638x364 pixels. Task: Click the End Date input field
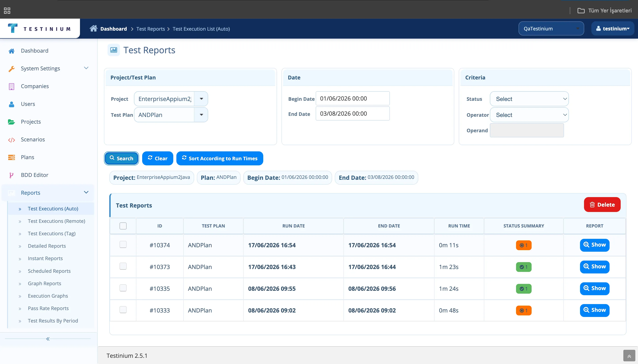tap(353, 113)
